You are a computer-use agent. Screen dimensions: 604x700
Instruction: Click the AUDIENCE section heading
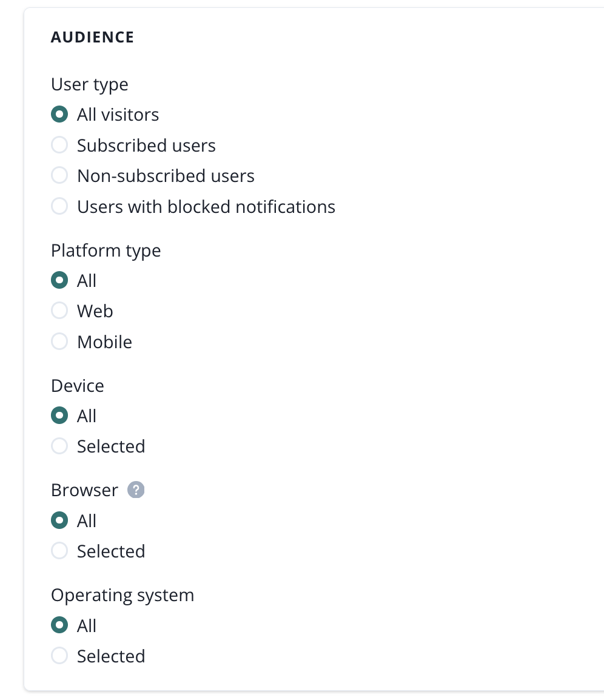[92, 37]
